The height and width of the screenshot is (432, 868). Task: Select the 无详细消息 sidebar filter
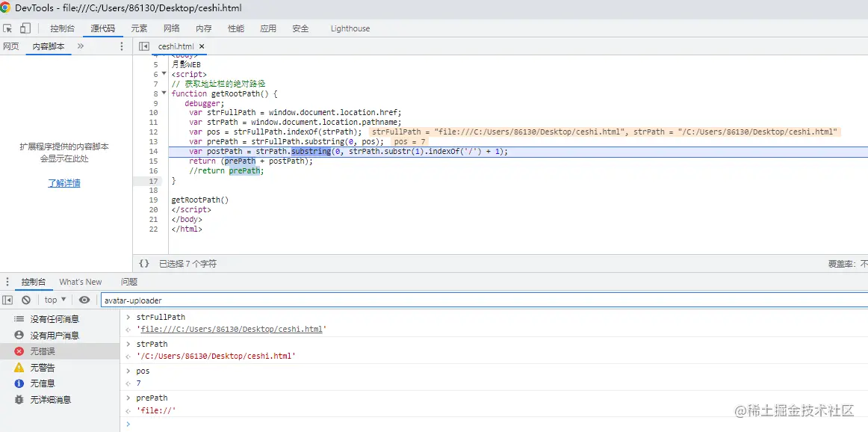(60, 399)
